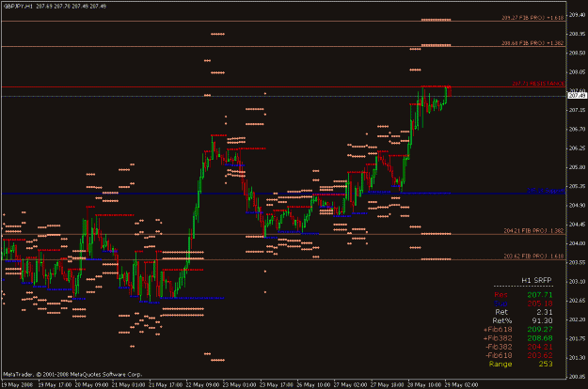Viewport: 588px width, 389px height.
Task: Click 208.95 on the price scale
Action: coord(577,34)
